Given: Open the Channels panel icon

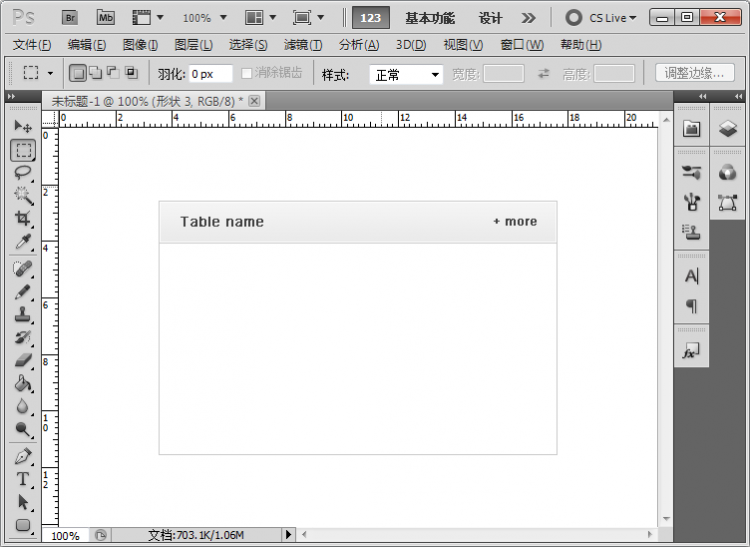Looking at the screenshot, I should (728, 172).
